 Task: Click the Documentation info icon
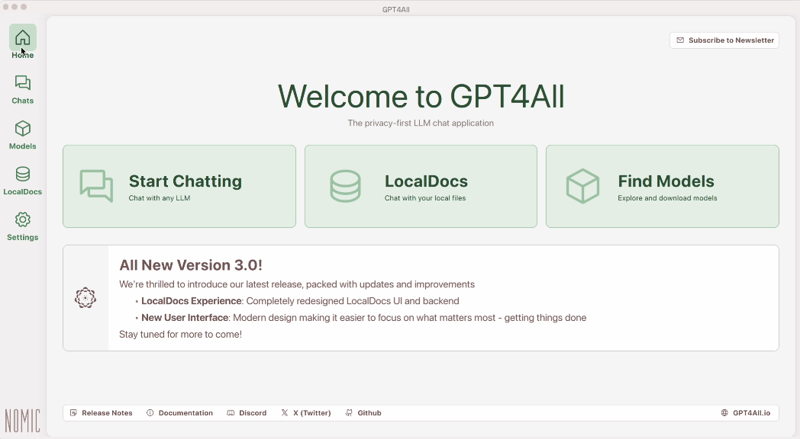pos(150,413)
